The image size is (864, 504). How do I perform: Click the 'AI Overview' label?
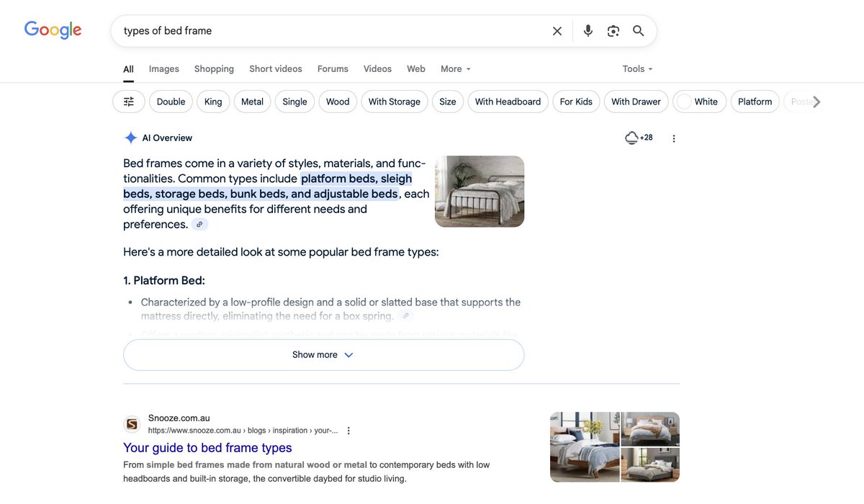(x=167, y=138)
